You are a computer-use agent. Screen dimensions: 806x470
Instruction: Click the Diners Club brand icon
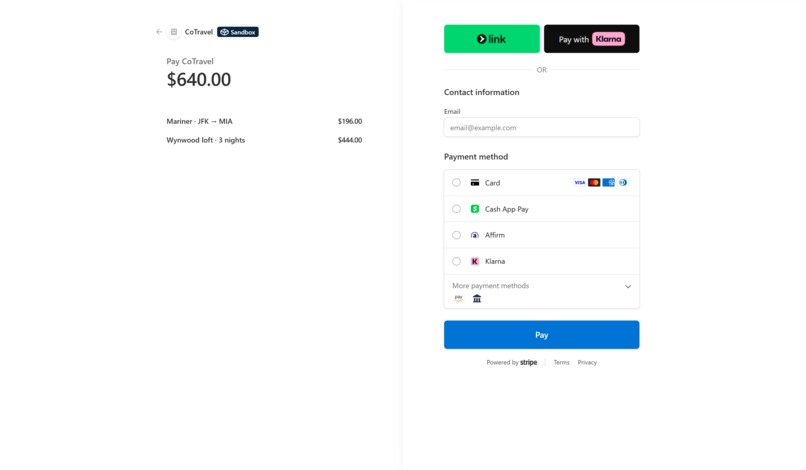click(622, 183)
